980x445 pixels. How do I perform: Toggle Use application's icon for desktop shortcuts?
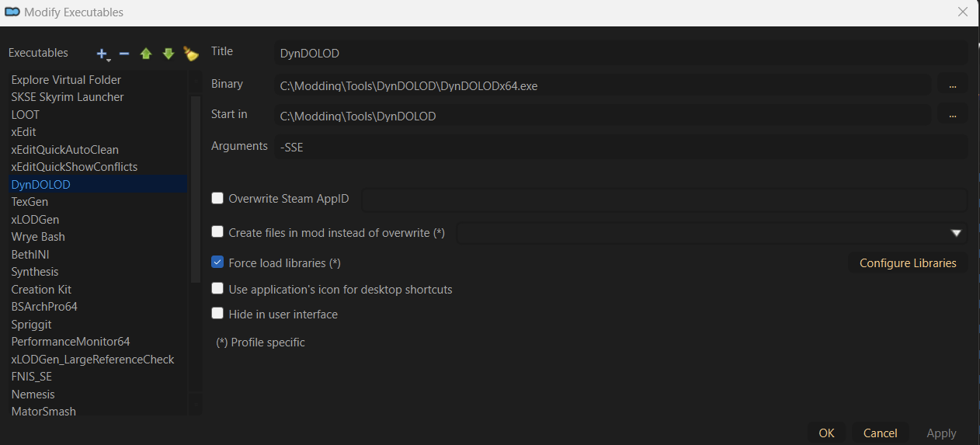tap(217, 289)
